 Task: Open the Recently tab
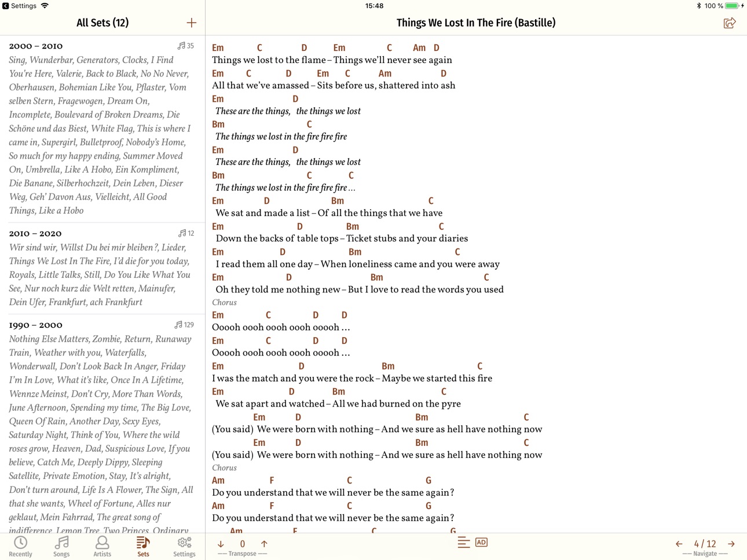click(21, 546)
